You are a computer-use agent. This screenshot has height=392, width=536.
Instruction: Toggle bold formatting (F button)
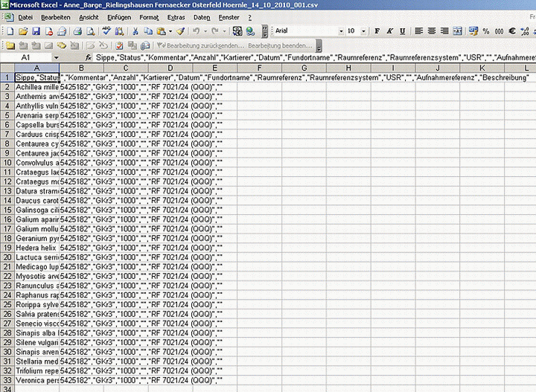(377, 31)
